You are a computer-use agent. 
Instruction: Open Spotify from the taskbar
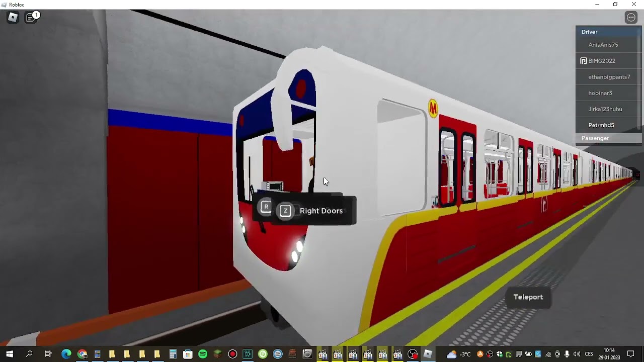pos(203,354)
